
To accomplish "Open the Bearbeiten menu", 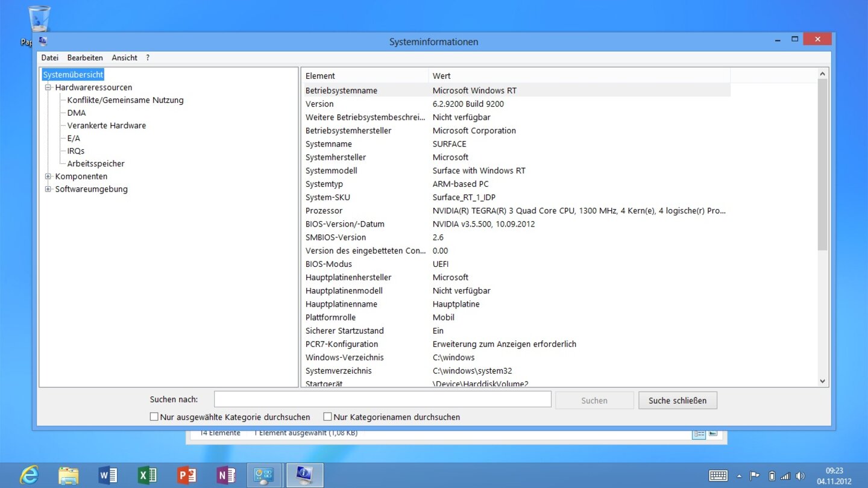I will pos(85,58).
